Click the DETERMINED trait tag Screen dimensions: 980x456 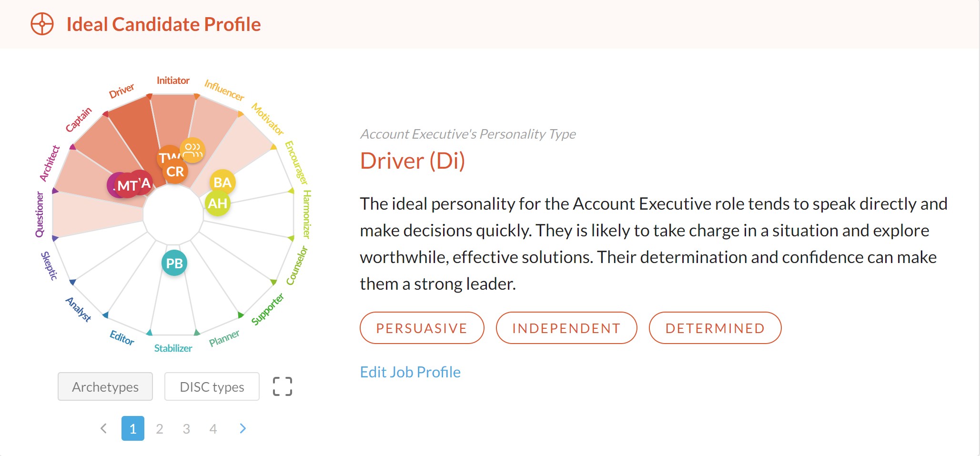[x=715, y=328]
